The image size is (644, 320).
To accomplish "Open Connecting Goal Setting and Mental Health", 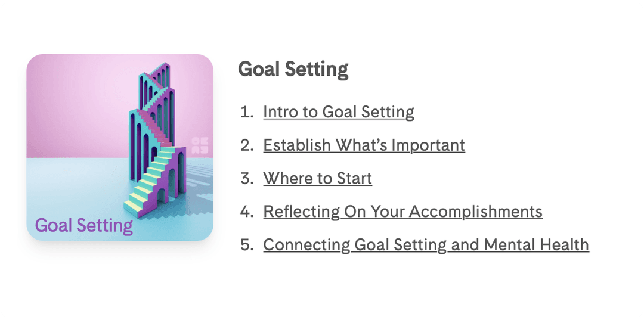I will pos(426,244).
